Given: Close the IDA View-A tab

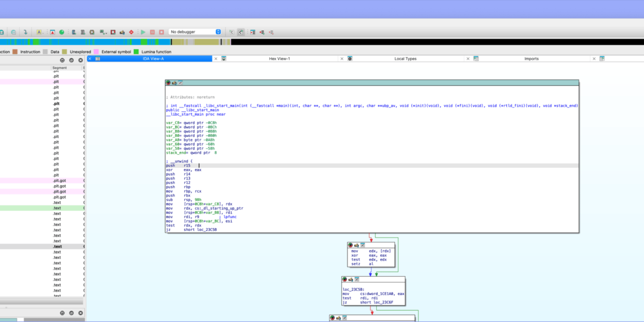Looking at the screenshot, I should coord(90,59).
